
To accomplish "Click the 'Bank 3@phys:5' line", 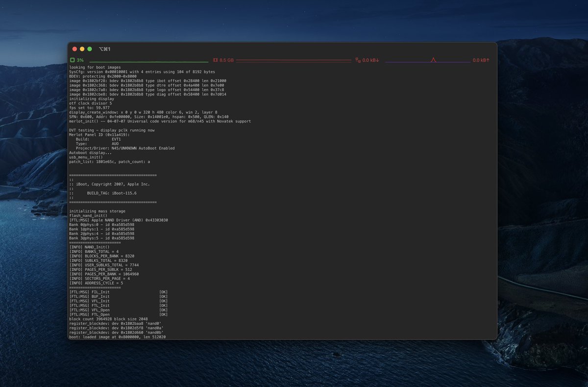I will point(102,238).
